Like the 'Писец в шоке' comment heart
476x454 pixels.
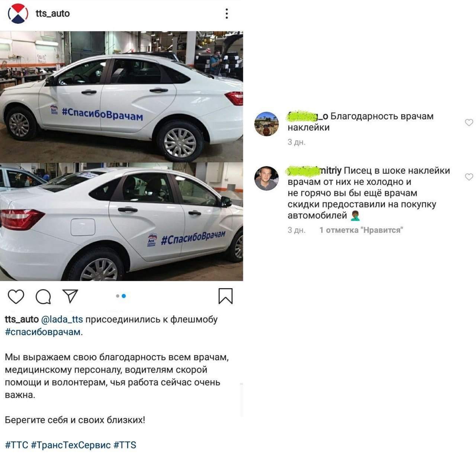coord(469,177)
